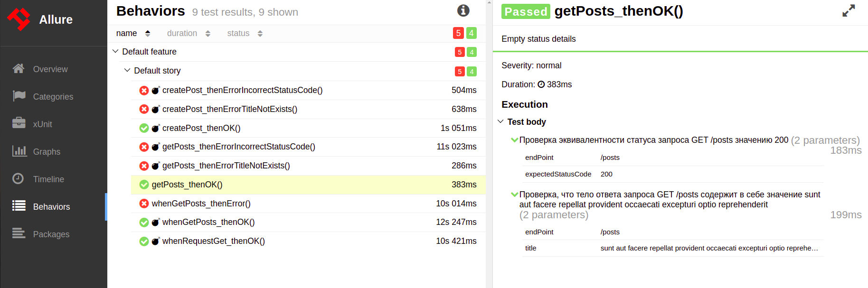The image size is (868, 288).
Task: Open Graphs bar chart icon
Action: point(19,151)
